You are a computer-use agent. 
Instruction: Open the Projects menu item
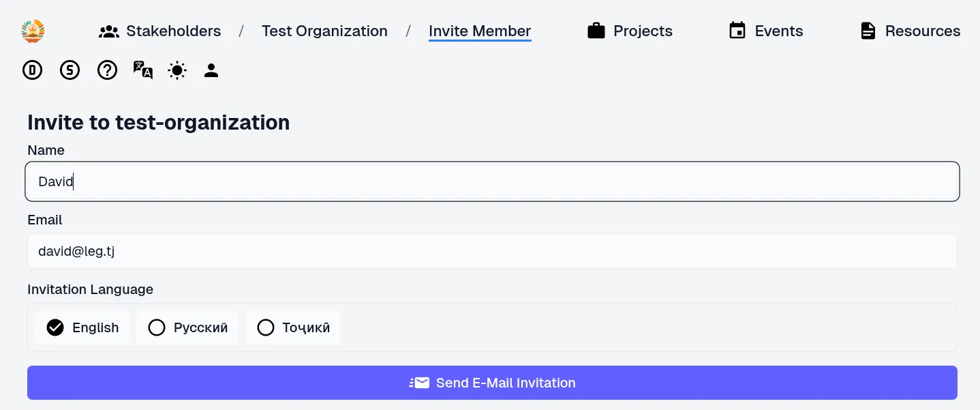(x=642, y=31)
